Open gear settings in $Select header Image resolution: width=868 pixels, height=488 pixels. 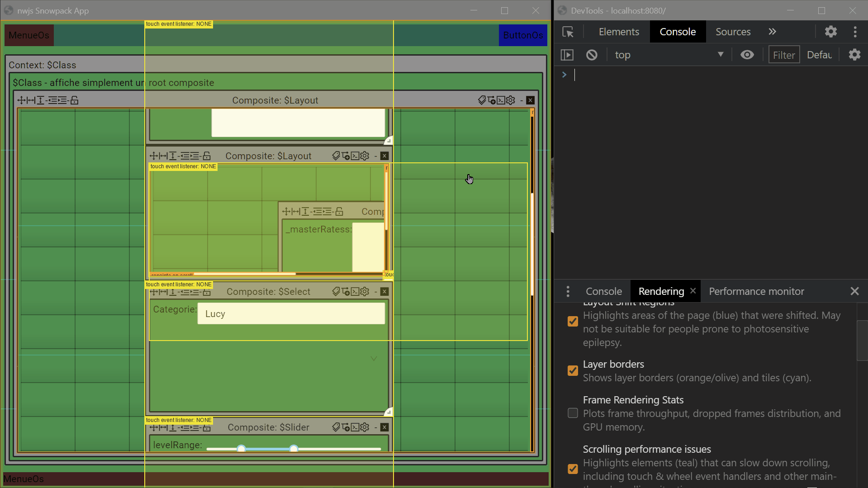[365, 292]
